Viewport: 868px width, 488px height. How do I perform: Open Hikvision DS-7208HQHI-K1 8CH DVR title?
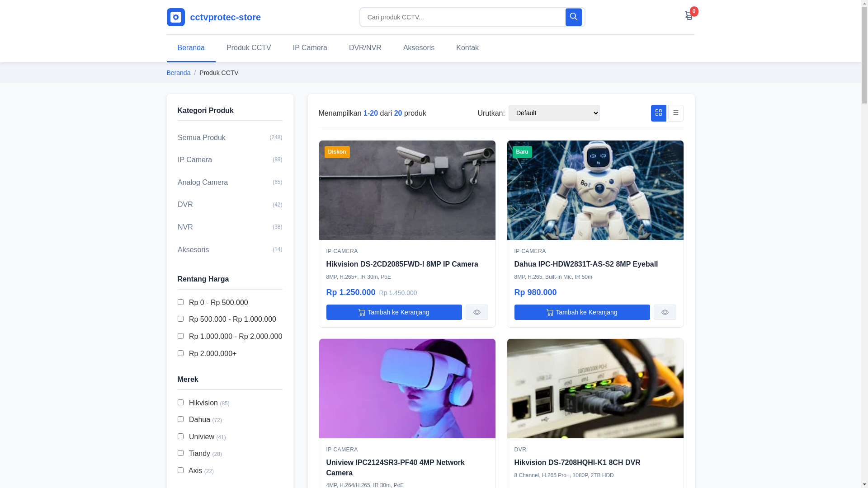tap(577, 463)
